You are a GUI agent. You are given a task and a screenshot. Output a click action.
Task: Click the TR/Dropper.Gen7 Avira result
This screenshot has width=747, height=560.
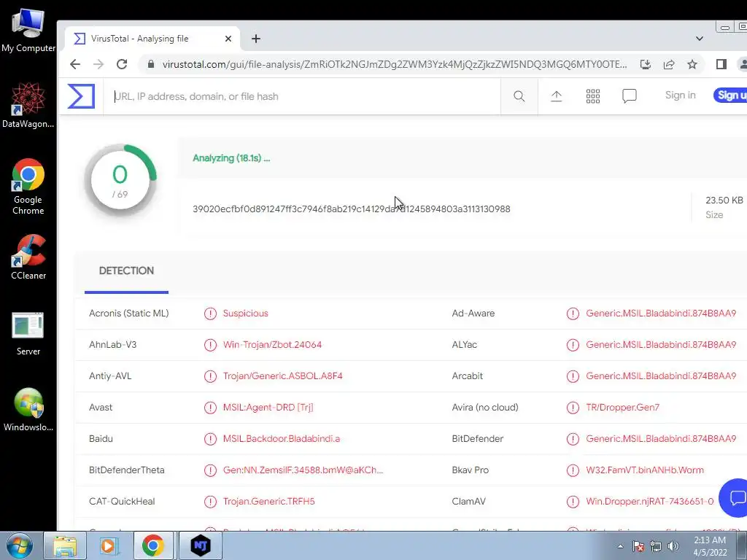tap(623, 408)
